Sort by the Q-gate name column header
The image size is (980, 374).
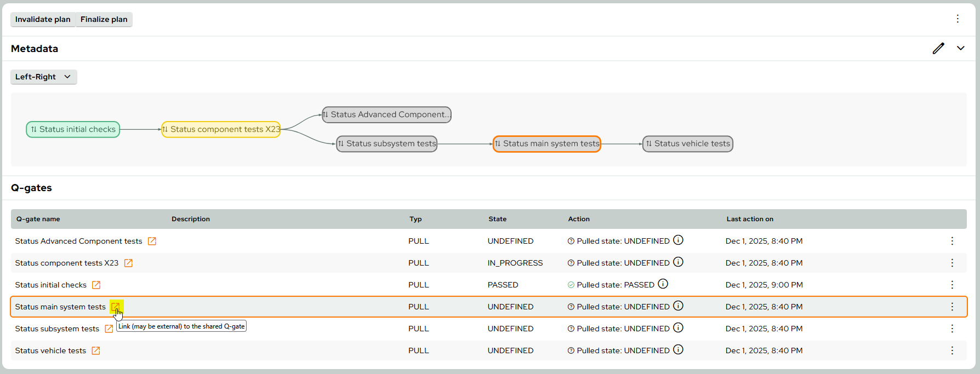[38, 219]
